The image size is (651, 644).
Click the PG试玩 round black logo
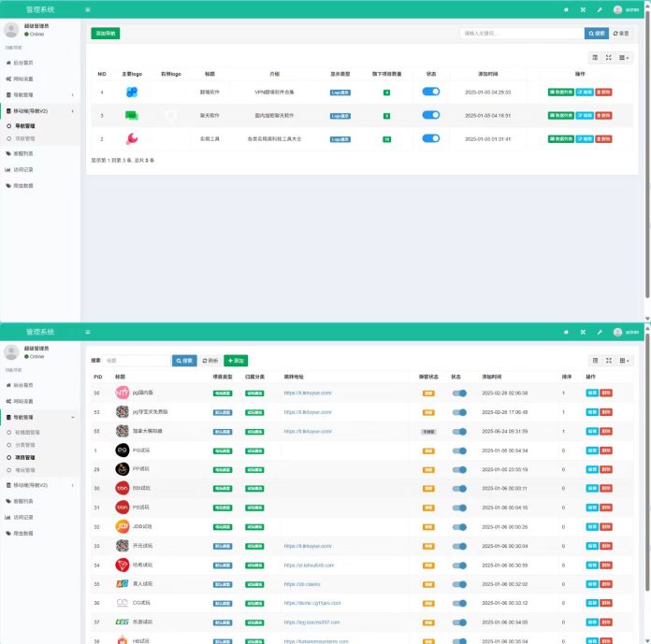coord(122,450)
